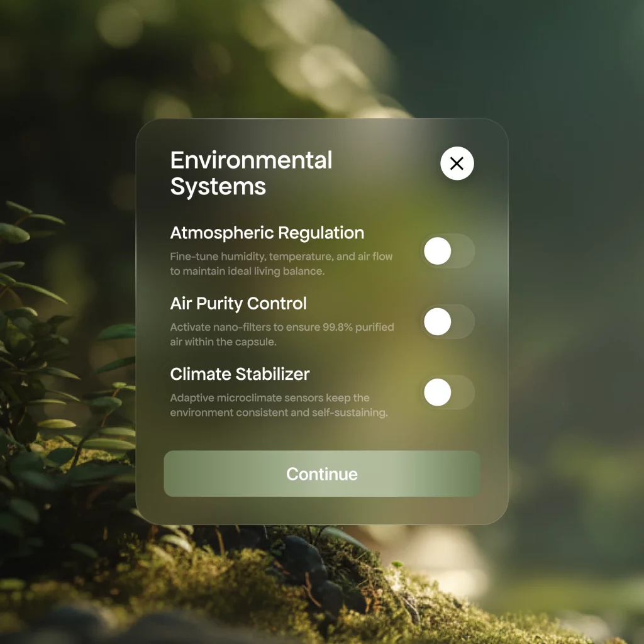
Task: Click the empty track of Climate Stabilizer switch
Action: (x=464, y=392)
